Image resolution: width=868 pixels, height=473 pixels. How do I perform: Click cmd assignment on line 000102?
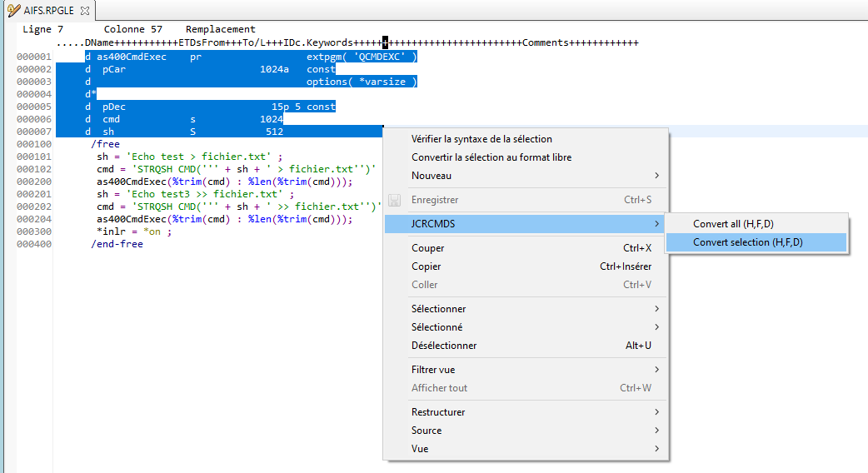pyautogui.click(x=237, y=169)
